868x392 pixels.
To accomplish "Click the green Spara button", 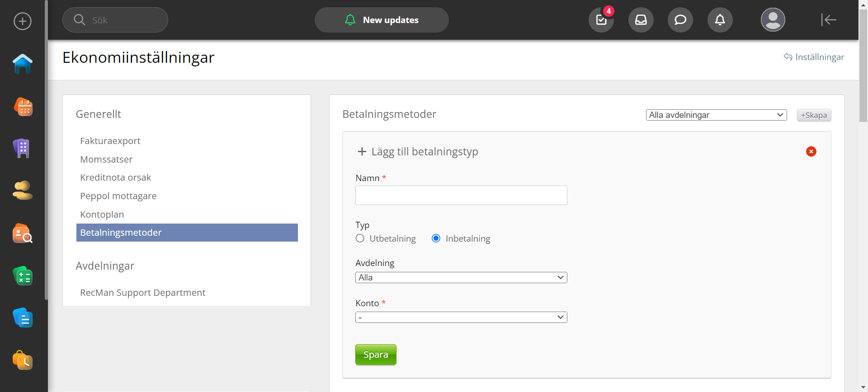I will click(x=376, y=355).
